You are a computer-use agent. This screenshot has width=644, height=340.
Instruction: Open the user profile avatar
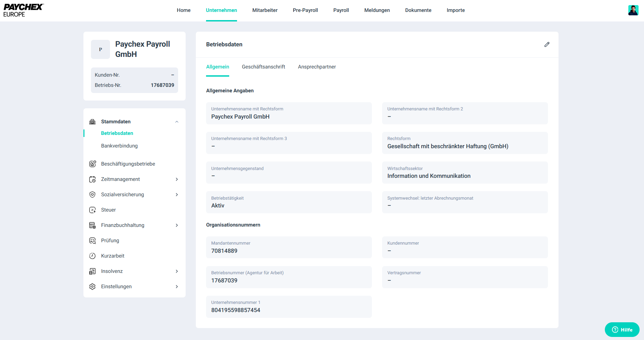click(633, 10)
